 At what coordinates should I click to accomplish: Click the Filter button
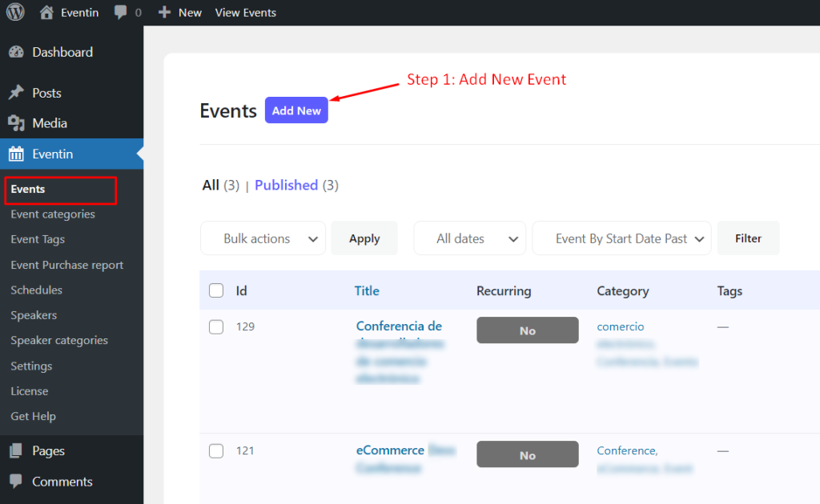749,238
